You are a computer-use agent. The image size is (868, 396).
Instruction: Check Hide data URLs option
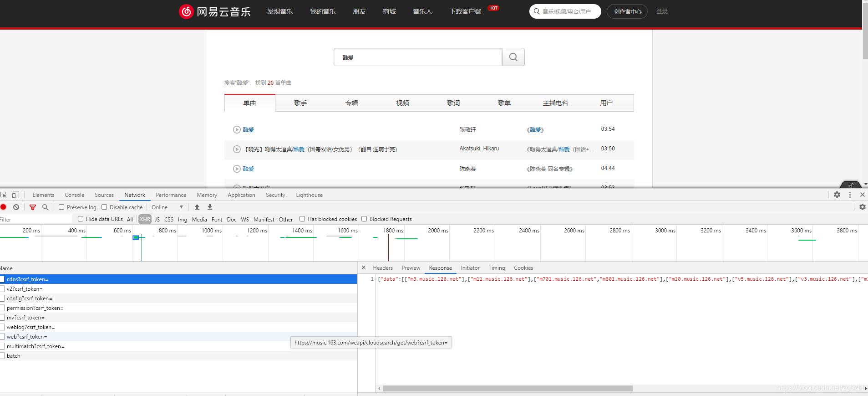81,219
